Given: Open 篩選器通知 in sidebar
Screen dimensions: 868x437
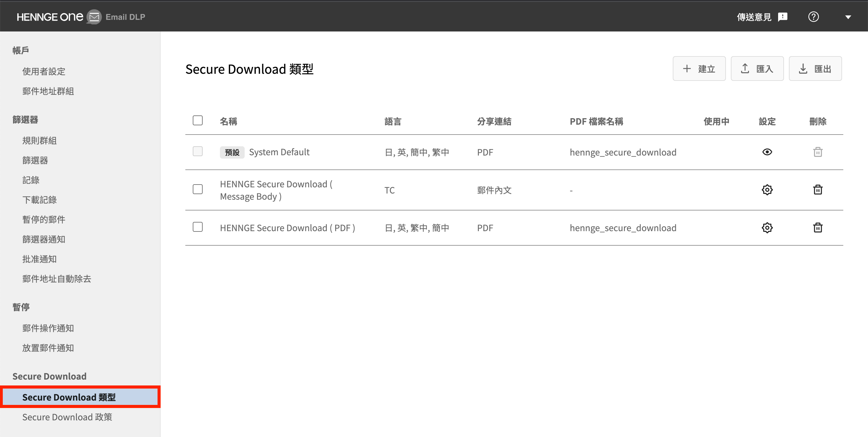Looking at the screenshot, I should tap(44, 239).
